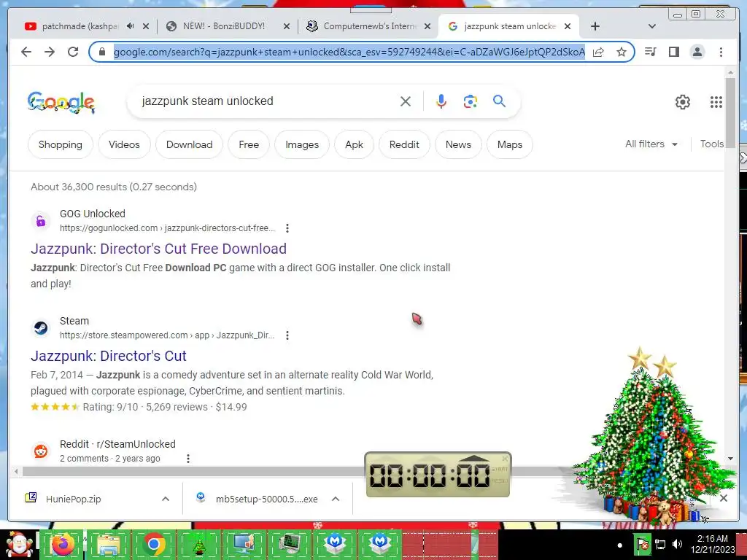Viewport: 747px width, 560px height.
Task: Switch to the NEW! - BonziBUDDY! tab
Action: 224,26
